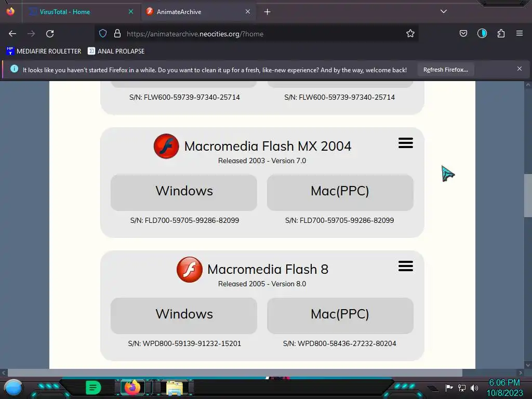View site security via the padlock icon
532x399 pixels.
coord(117,33)
